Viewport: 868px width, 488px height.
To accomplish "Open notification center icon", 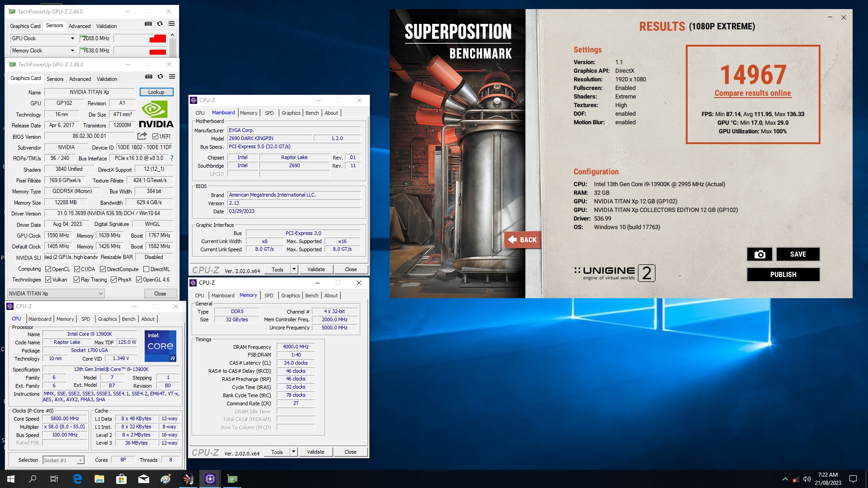I will [853, 479].
